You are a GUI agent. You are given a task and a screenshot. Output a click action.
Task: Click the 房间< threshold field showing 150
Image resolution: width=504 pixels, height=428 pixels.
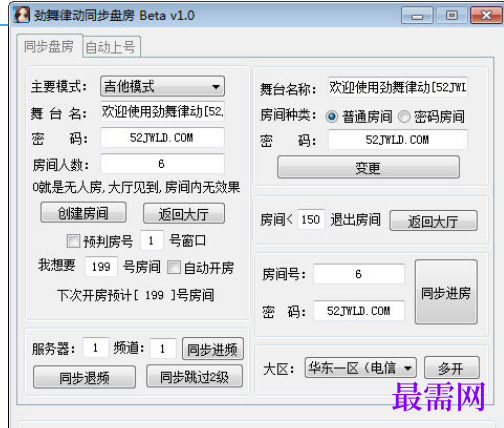click(x=311, y=220)
